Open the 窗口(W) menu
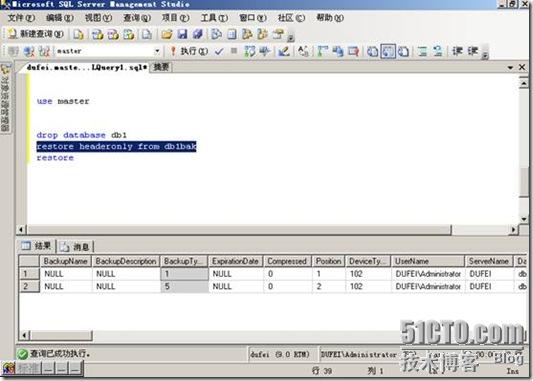The image size is (533, 381). pyautogui.click(x=253, y=18)
